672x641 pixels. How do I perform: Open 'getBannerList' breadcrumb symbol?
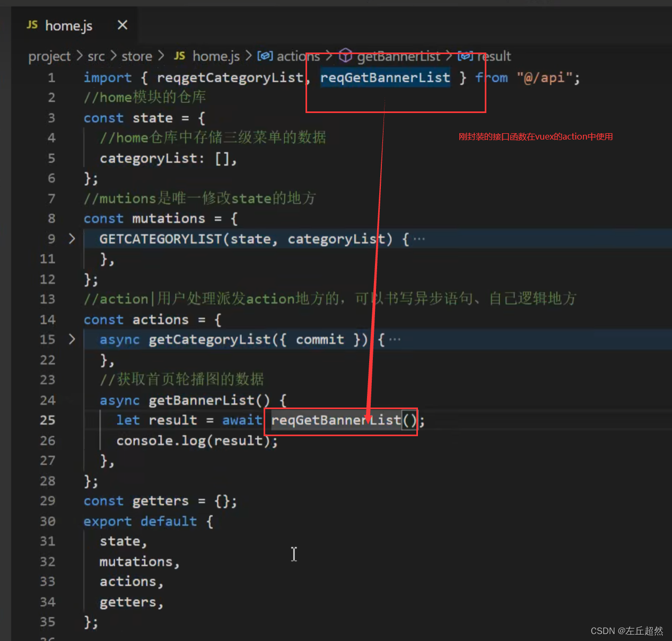click(398, 56)
